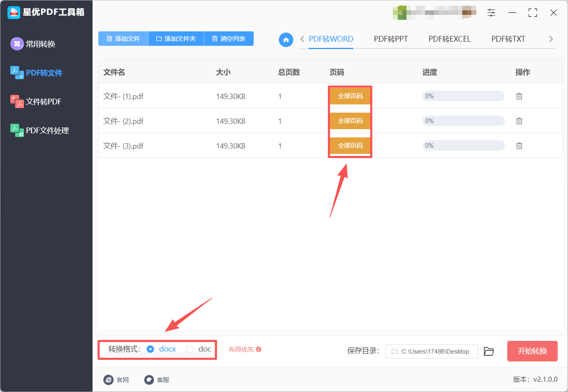Switch to the PDF转WORD tab
The image size is (568, 392).
(331, 39)
